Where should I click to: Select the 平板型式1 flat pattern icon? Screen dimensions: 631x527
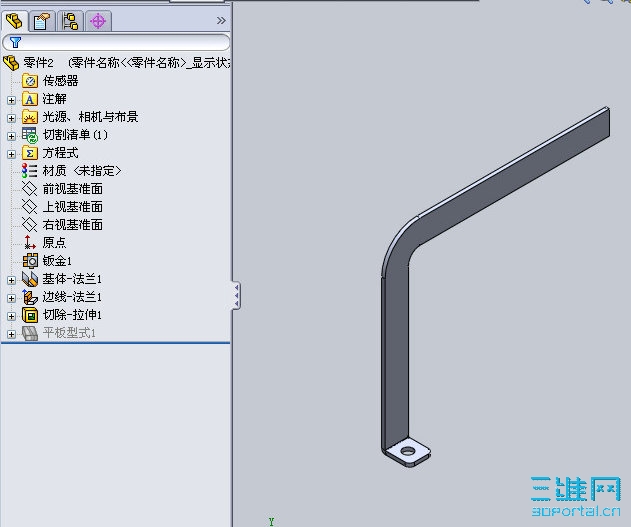point(30,333)
